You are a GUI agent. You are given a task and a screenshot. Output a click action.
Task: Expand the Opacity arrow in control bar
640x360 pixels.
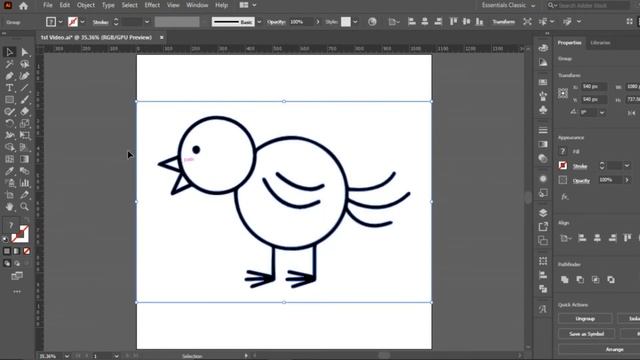coord(318,22)
